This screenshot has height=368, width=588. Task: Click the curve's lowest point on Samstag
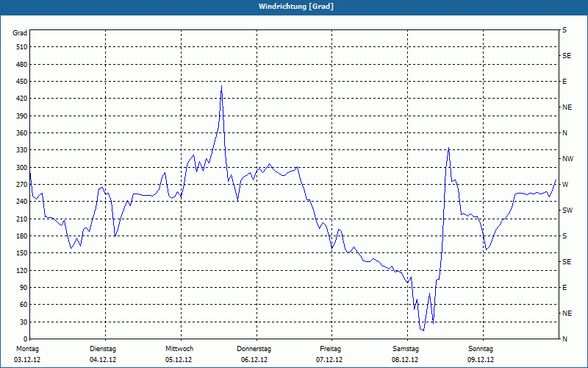423,330
